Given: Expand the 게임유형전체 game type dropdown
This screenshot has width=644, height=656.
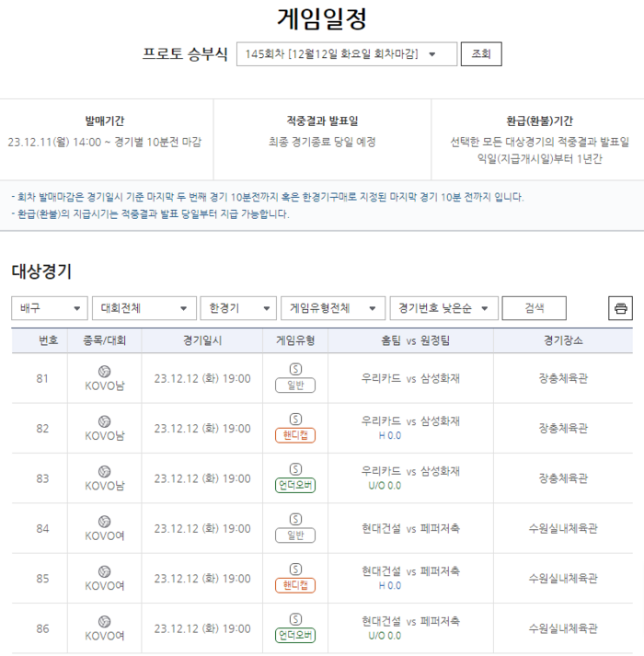Looking at the screenshot, I should [332, 308].
